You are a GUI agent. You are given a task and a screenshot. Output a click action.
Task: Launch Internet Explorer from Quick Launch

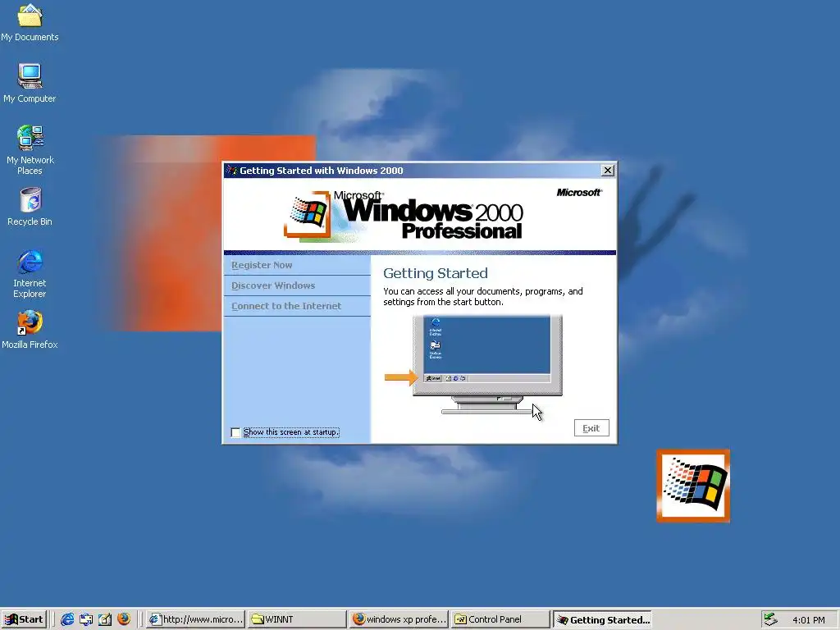coord(67,619)
